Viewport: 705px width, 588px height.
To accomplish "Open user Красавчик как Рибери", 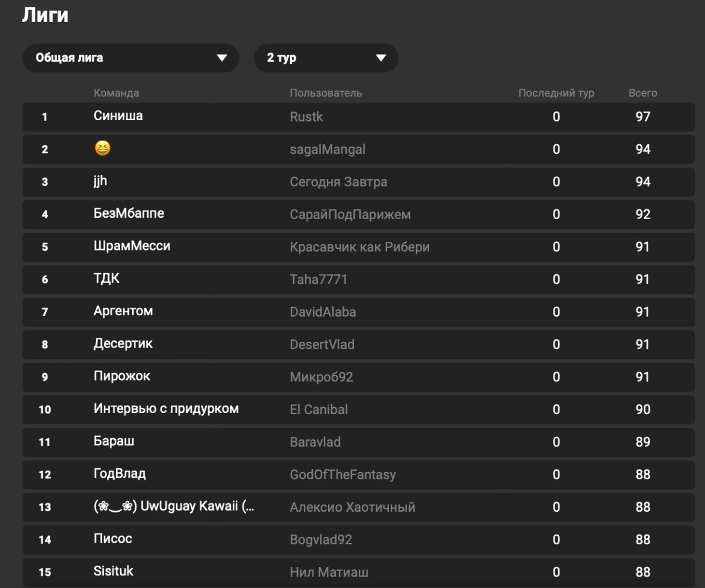I will point(359,247).
